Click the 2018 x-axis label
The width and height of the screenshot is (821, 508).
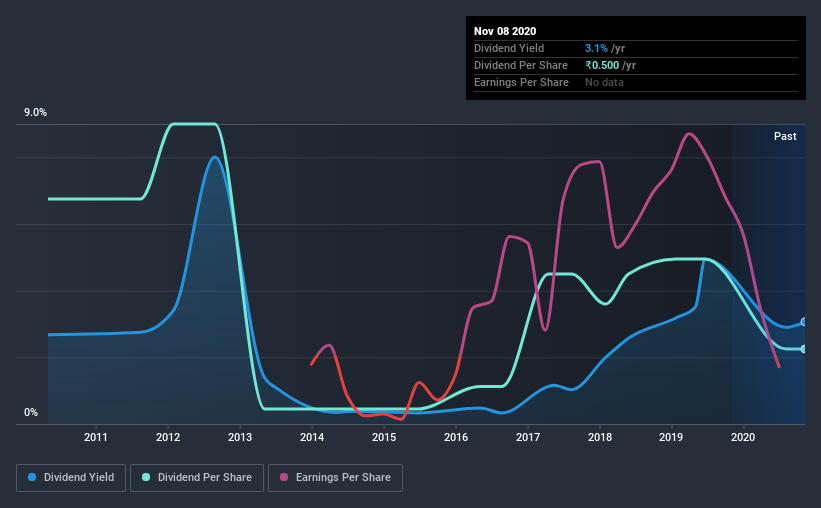coord(600,437)
